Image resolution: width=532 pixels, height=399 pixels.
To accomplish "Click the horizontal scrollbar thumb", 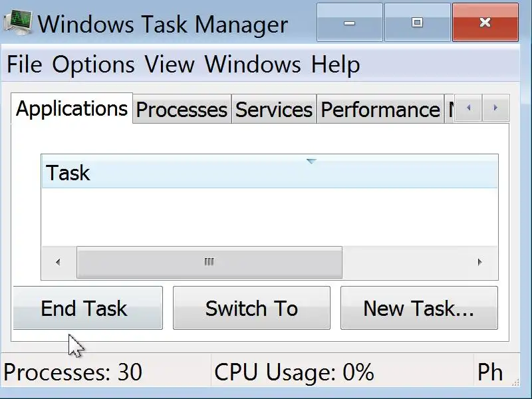I will coord(209,263).
